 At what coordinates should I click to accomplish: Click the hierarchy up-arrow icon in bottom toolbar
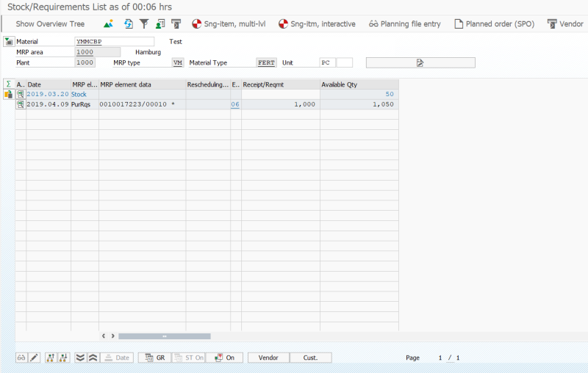point(51,358)
